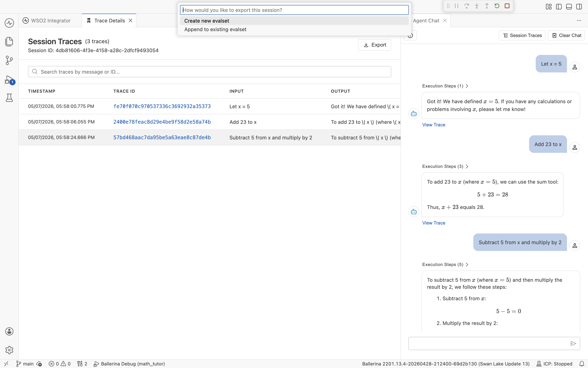Expand Execution Steps (5)
Screen dimensions: 588x368
tap(445, 264)
